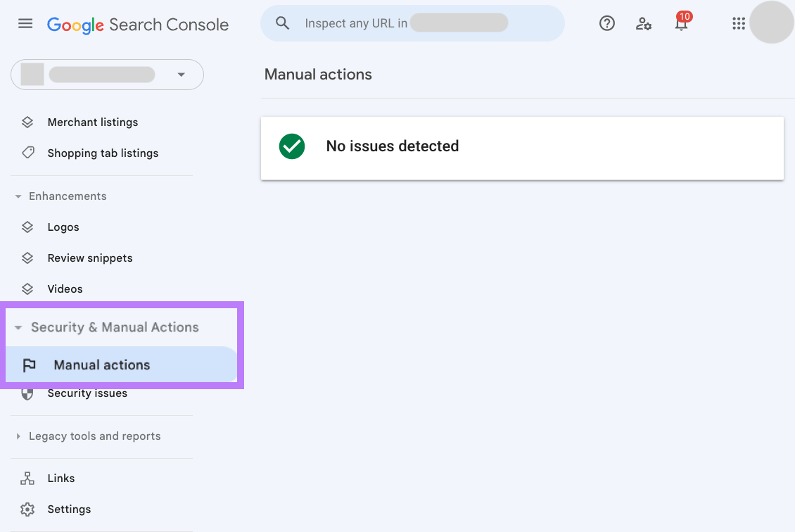The width and height of the screenshot is (795, 532).
Task: Collapse the Enhancements section
Action: 18,196
